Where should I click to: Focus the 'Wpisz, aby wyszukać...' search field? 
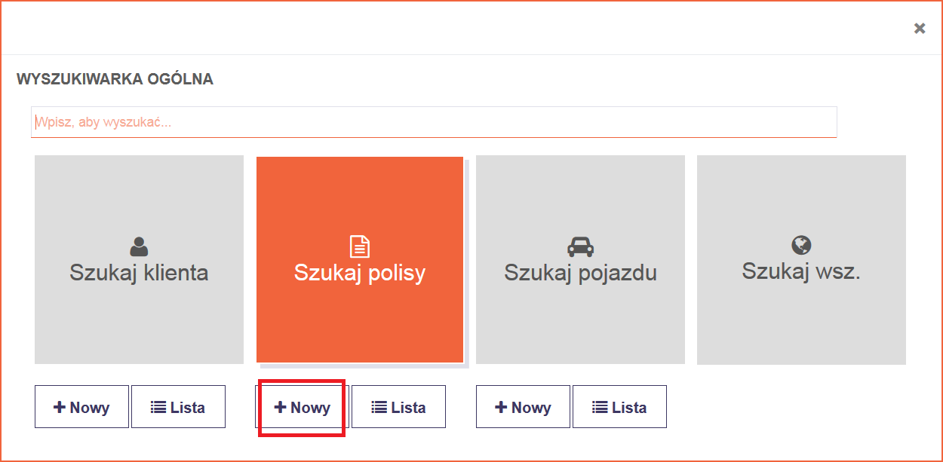pos(433,122)
